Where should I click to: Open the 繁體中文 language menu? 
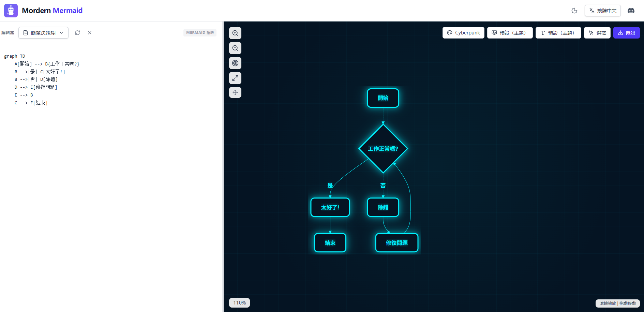602,11
